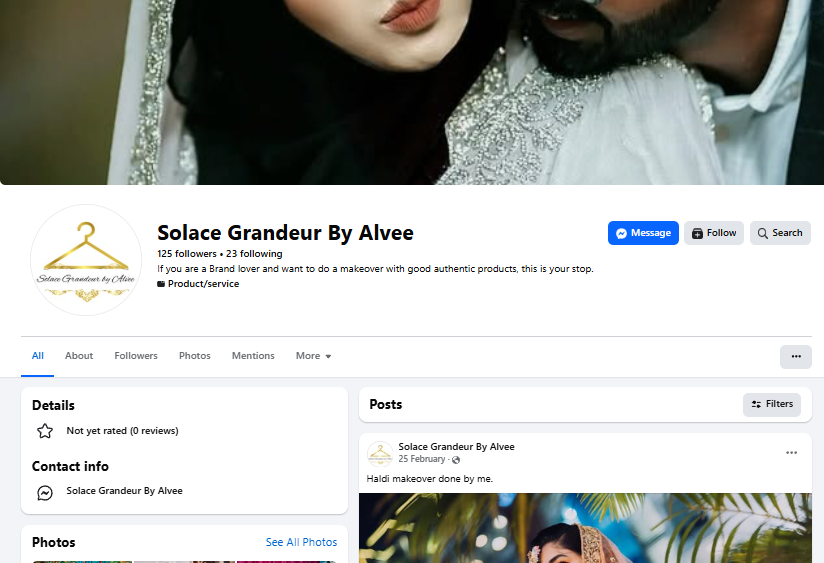Click the Details heading
The width and height of the screenshot is (824, 563).
click(53, 405)
